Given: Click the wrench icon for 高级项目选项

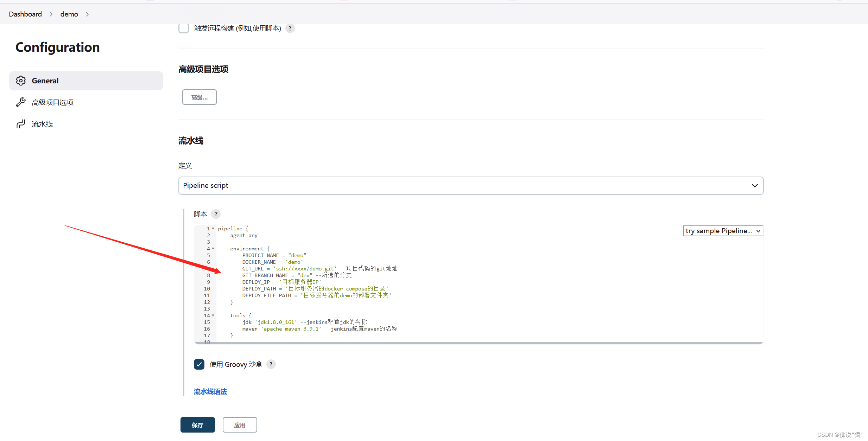Looking at the screenshot, I should 21,102.
